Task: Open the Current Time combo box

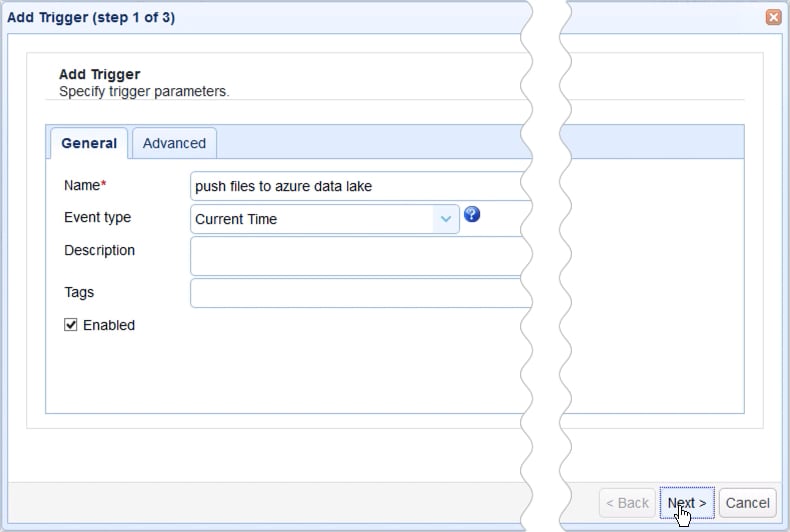Action: click(312, 219)
